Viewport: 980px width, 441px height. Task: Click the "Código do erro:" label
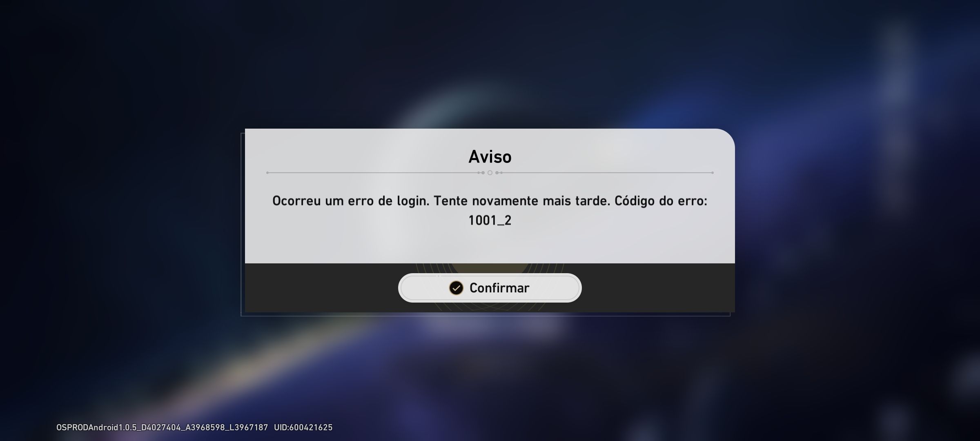click(661, 201)
